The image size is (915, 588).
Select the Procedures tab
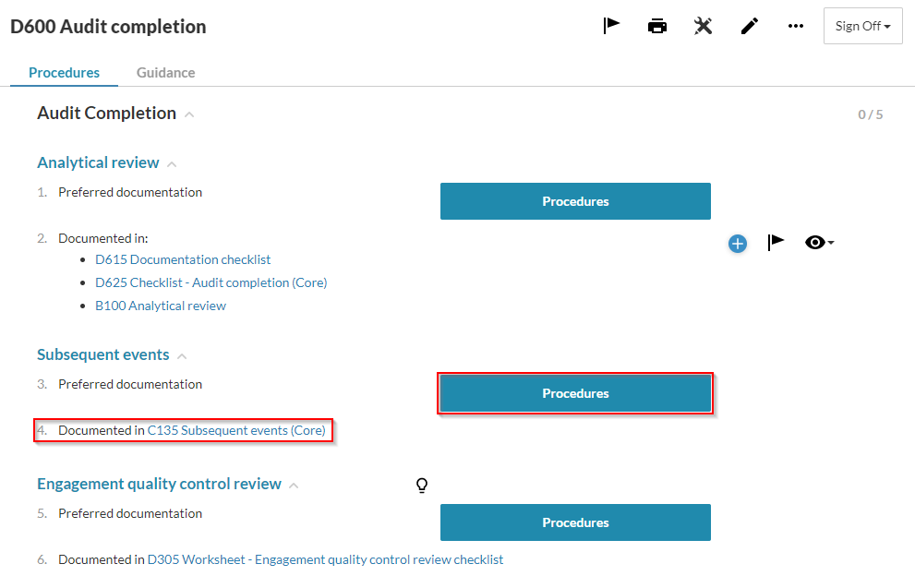pos(64,72)
